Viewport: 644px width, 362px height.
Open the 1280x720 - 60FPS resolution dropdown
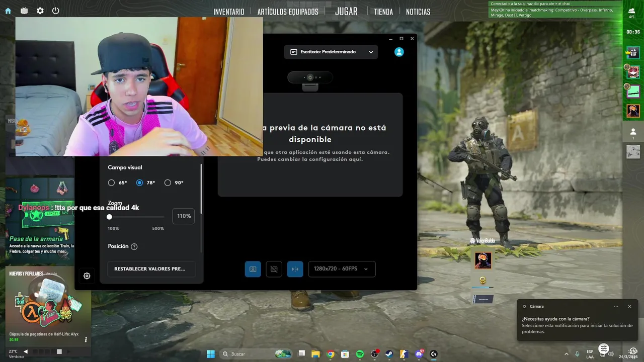[342, 269]
